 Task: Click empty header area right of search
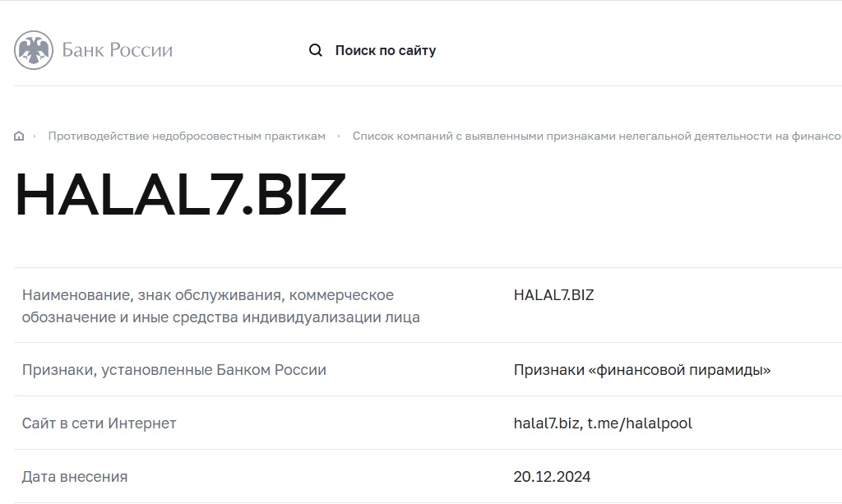[639, 50]
